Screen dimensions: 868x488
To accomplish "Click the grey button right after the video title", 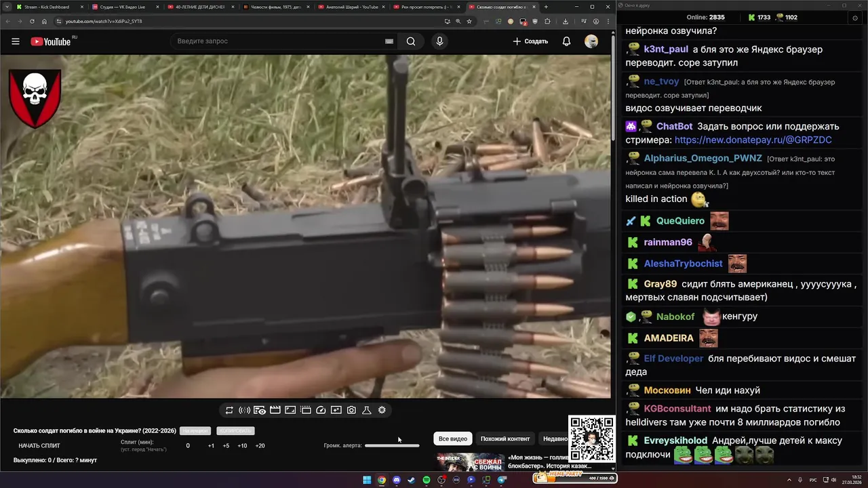I will tap(195, 431).
